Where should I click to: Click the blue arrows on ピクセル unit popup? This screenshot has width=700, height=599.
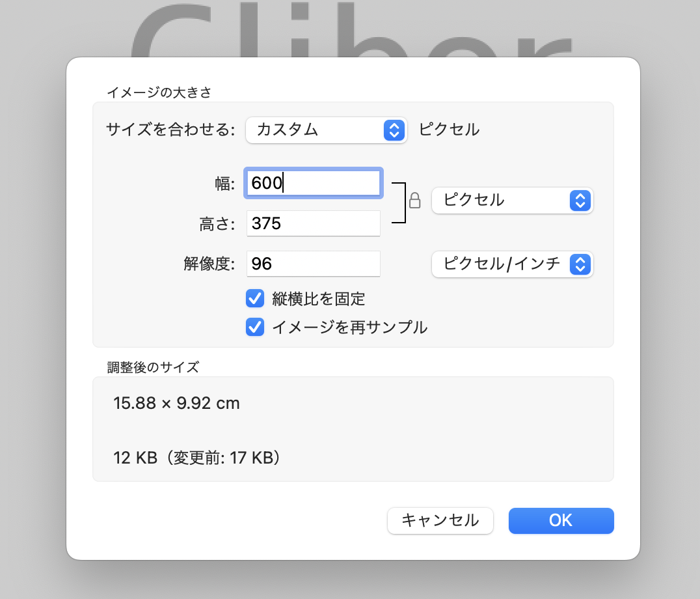580,201
